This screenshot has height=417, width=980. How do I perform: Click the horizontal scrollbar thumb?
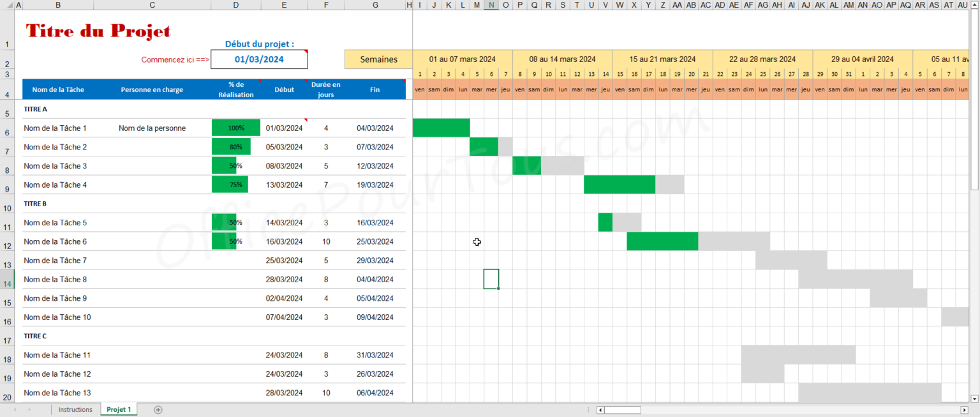pos(622,410)
